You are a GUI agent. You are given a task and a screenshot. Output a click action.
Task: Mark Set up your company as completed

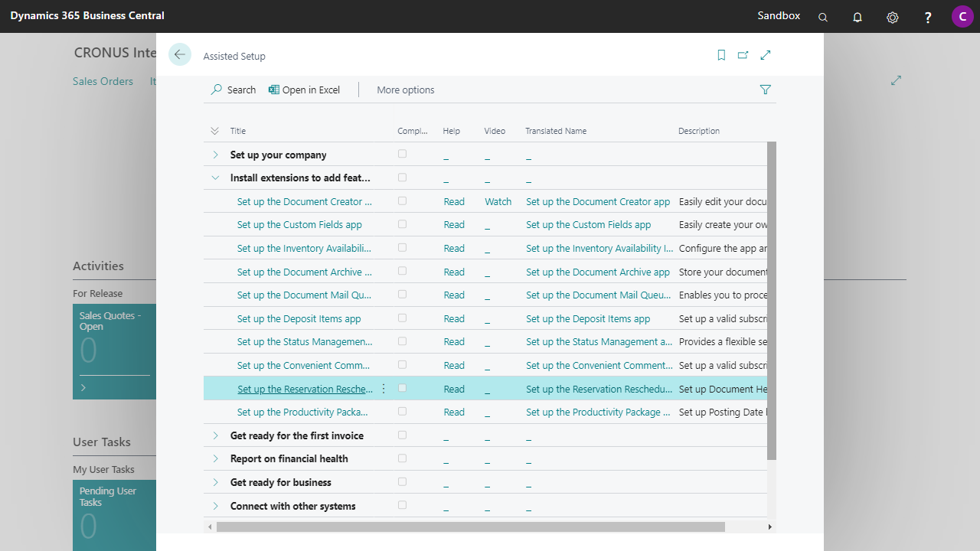pos(402,154)
